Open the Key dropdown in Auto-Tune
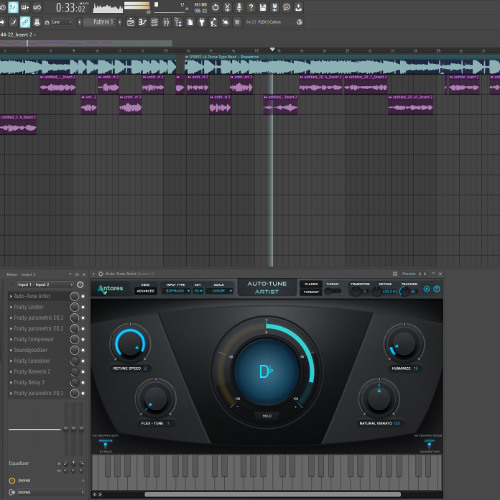Image resolution: width=500 pixels, height=500 pixels. point(198,291)
